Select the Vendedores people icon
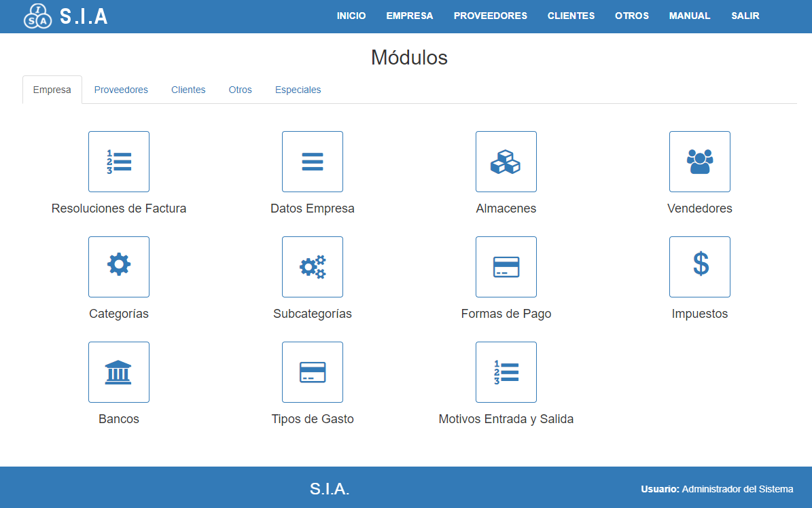 coord(700,162)
